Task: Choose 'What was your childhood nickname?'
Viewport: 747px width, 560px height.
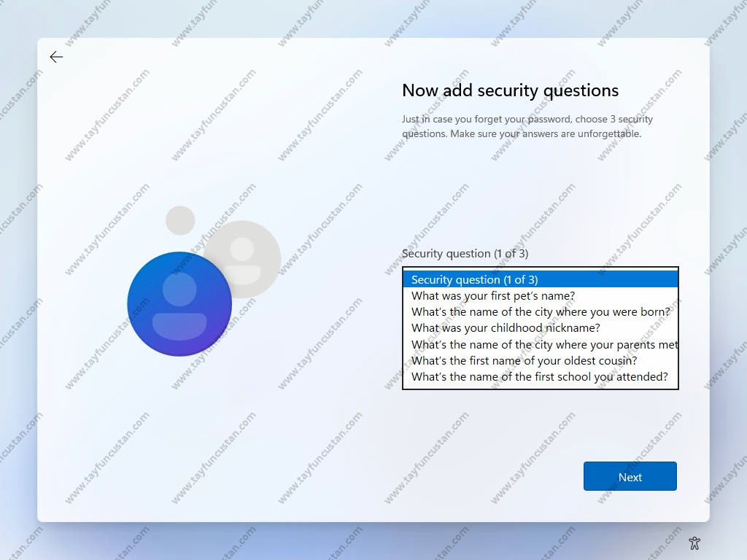Action: click(x=541, y=328)
